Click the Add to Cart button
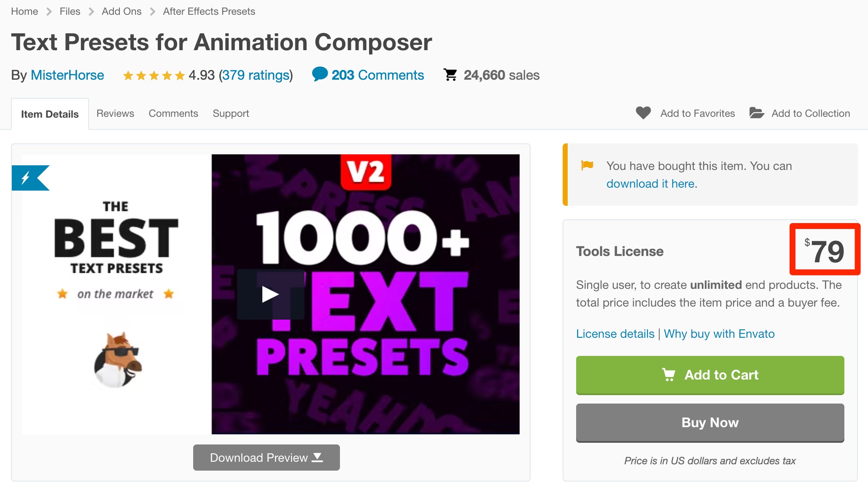The image size is (868, 490). click(710, 375)
